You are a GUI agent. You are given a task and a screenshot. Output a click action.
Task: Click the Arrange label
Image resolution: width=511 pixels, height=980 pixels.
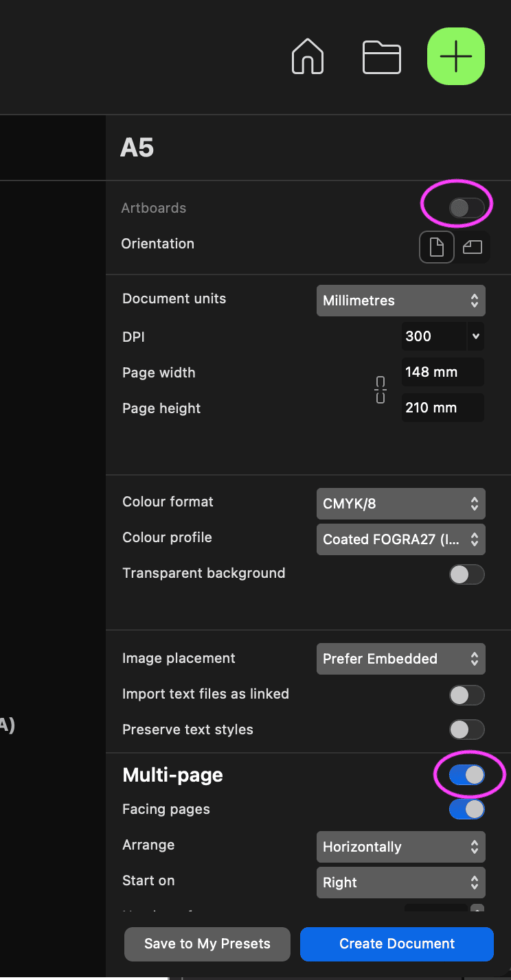point(148,845)
